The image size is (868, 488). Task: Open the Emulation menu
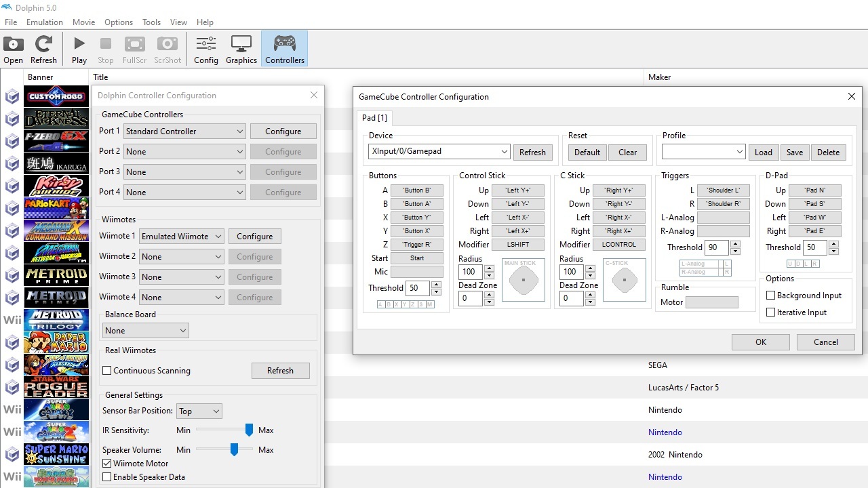coord(45,22)
